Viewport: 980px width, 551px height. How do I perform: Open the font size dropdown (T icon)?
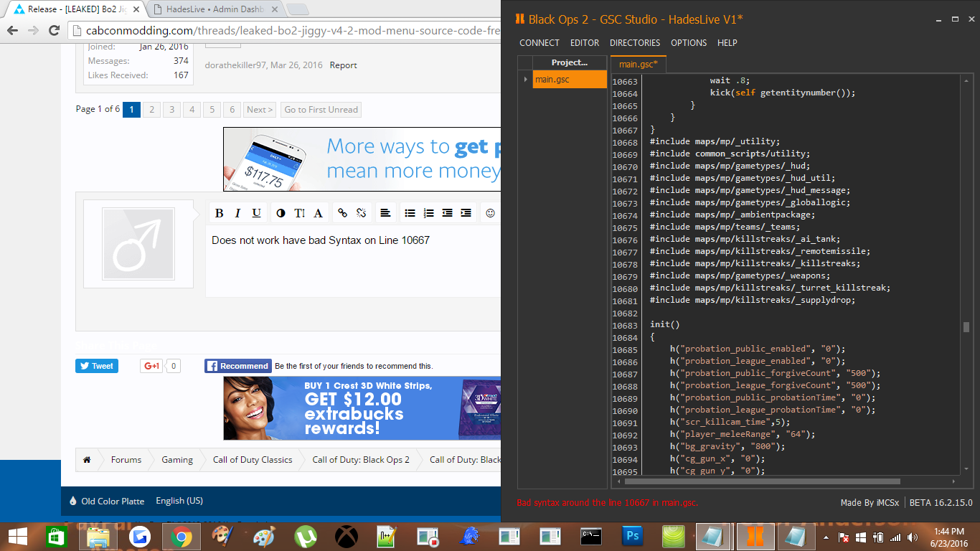[x=299, y=213]
